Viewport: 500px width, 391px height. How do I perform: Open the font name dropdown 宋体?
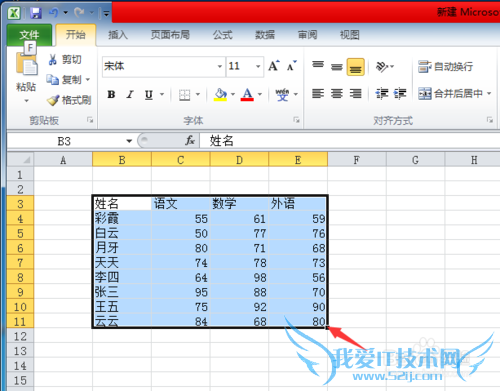click(x=220, y=66)
